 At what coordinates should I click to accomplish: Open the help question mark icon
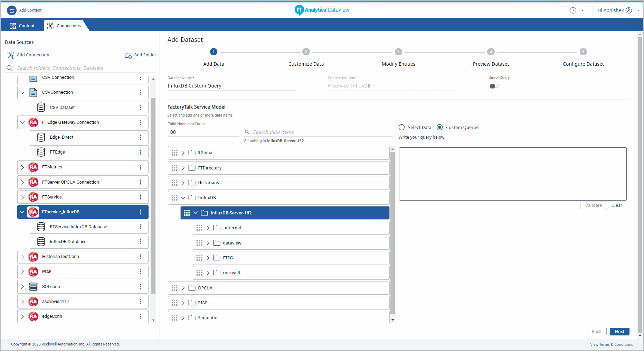(x=573, y=10)
